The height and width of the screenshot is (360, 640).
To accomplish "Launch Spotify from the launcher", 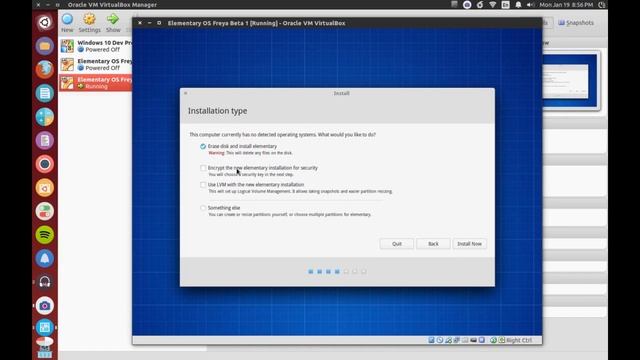I will [x=45, y=235].
